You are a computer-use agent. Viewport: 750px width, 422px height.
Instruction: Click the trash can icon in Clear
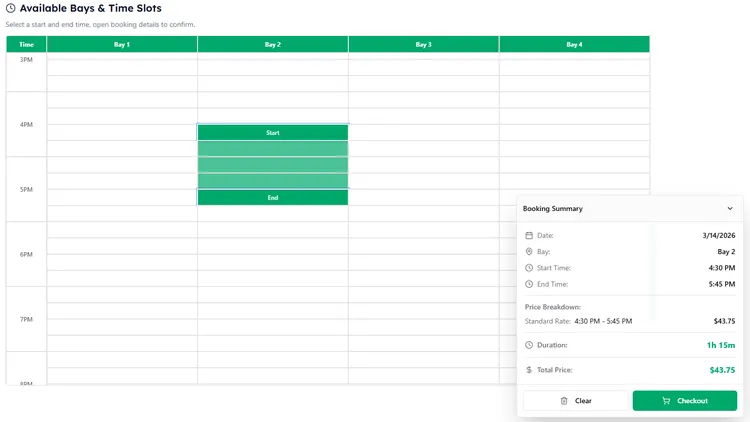[x=564, y=401]
